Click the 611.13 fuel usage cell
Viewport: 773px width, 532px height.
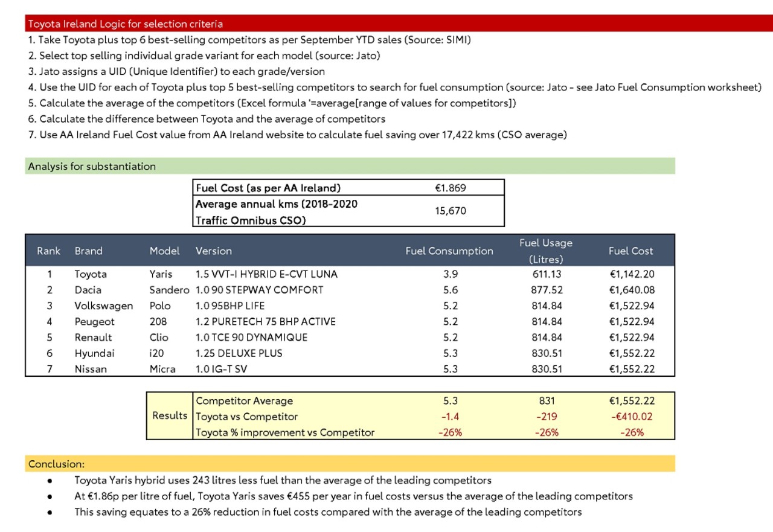547,274
